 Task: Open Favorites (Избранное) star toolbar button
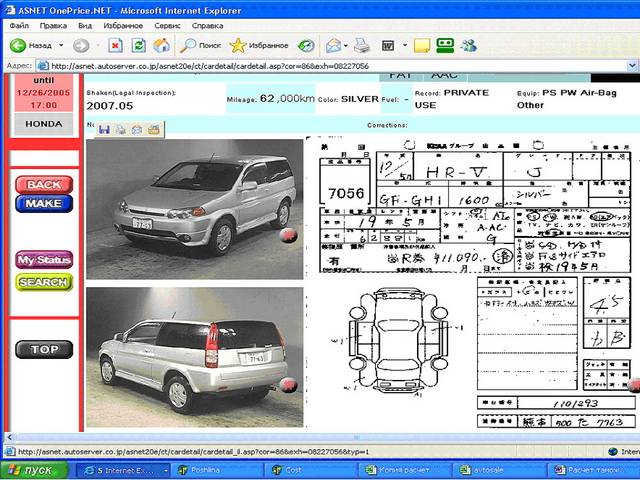click(259, 45)
